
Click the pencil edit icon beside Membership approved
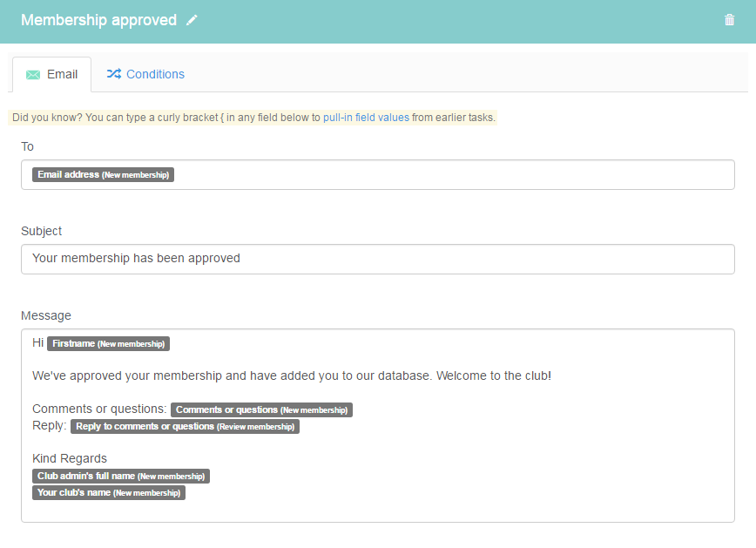pos(192,20)
